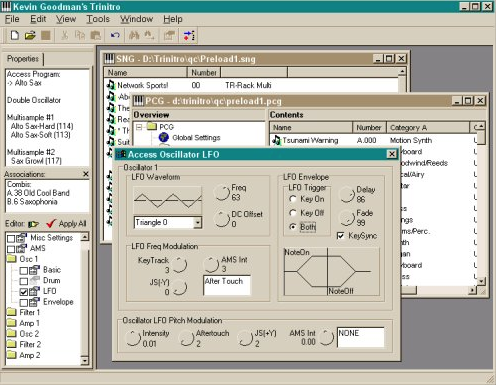Screen dimensions: 496x385
Task: Open the Tools menu
Action: pyautogui.click(x=98, y=19)
